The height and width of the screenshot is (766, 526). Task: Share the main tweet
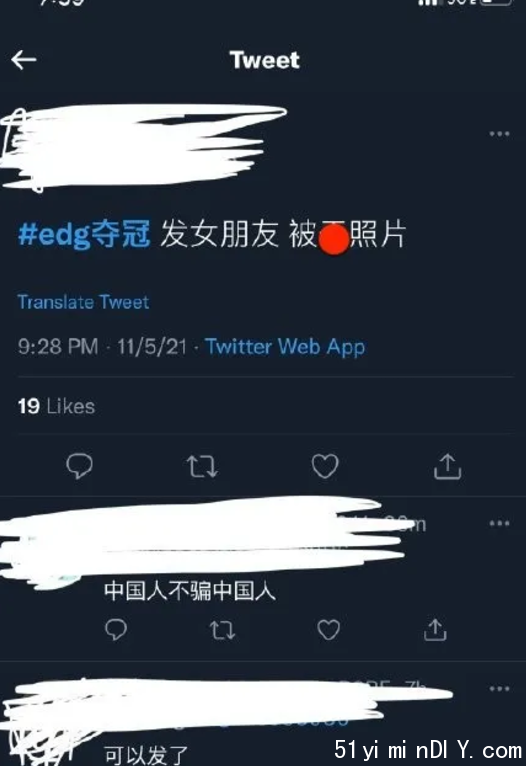(x=447, y=466)
